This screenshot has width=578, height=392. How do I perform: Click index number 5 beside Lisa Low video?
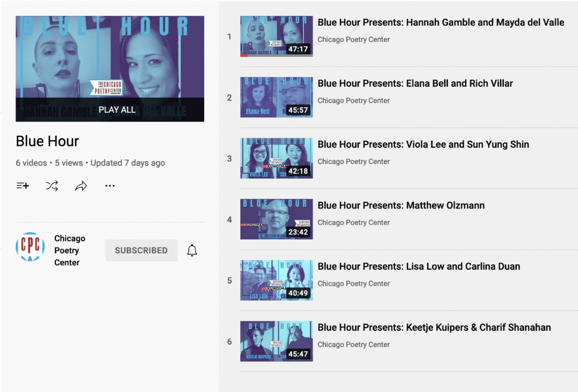tap(229, 281)
